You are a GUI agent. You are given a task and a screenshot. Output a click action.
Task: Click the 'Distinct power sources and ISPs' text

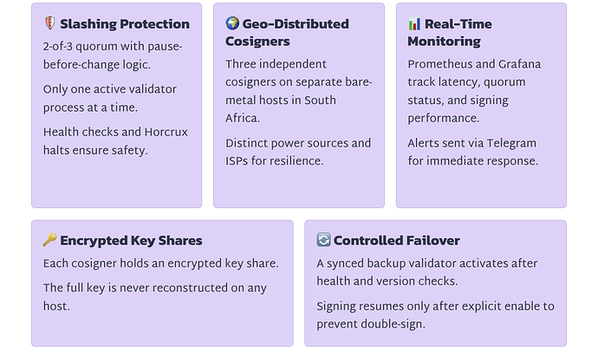pyautogui.click(x=298, y=152)
